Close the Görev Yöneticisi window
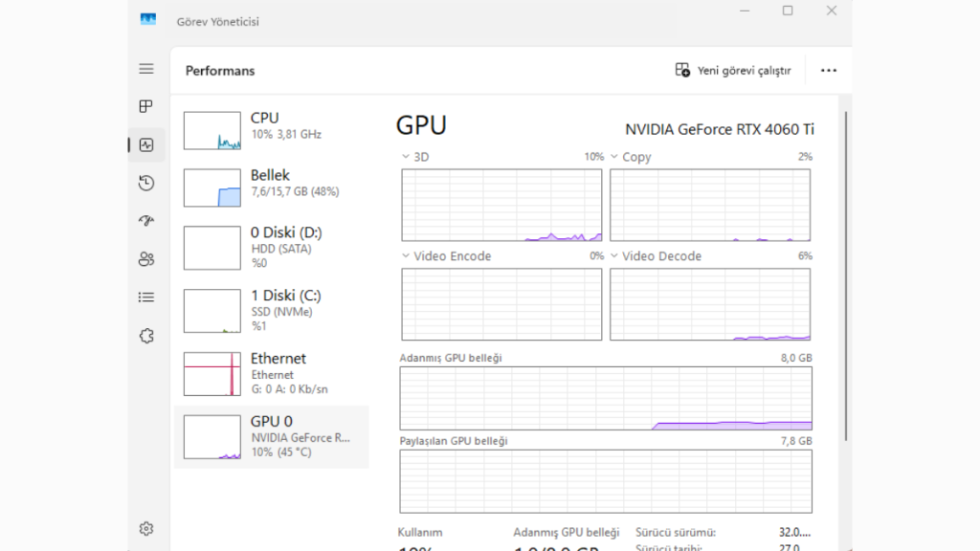Screen dimensions: 980x551 pyautogui.click(x=832, y=11)
